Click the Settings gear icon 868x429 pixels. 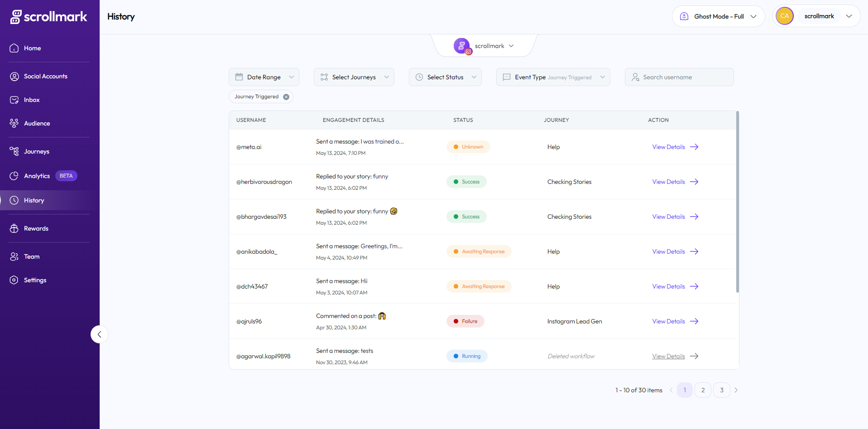[14, 280]
